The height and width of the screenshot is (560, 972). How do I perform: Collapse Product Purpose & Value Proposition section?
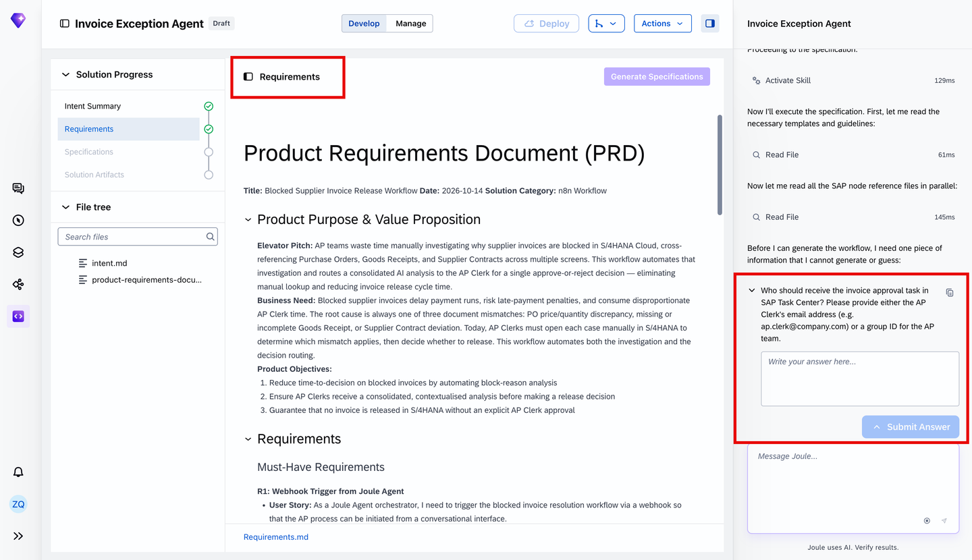[248, 220]
